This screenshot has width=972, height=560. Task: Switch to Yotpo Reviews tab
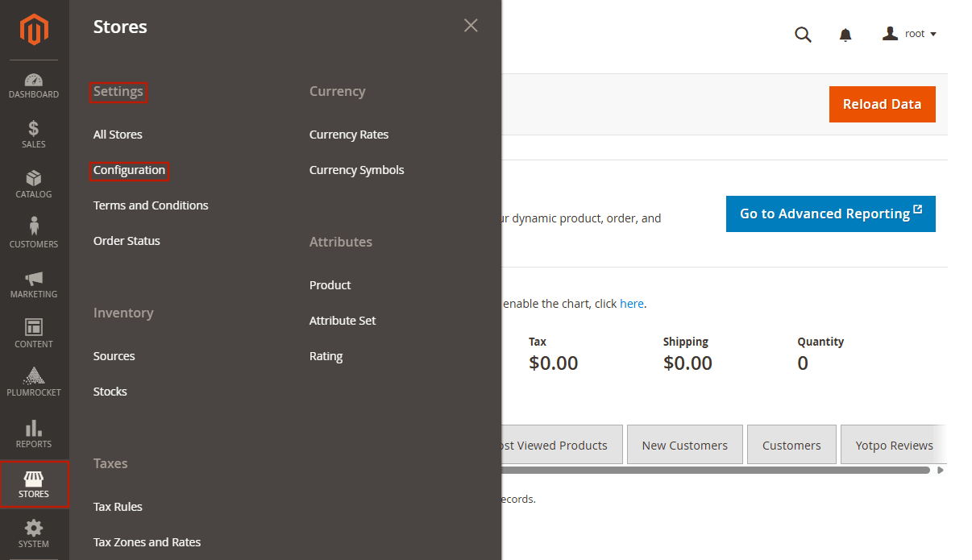coord(893,445)
